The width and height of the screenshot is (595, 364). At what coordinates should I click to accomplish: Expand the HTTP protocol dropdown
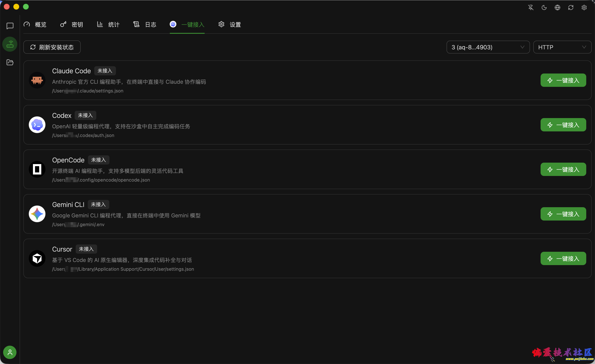562,47
